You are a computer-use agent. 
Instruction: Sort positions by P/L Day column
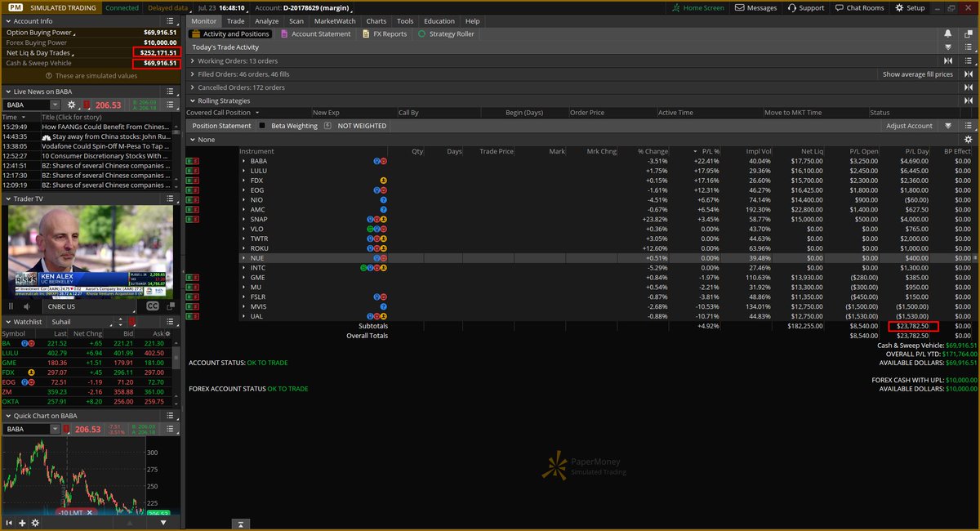[x=917, y=151]
